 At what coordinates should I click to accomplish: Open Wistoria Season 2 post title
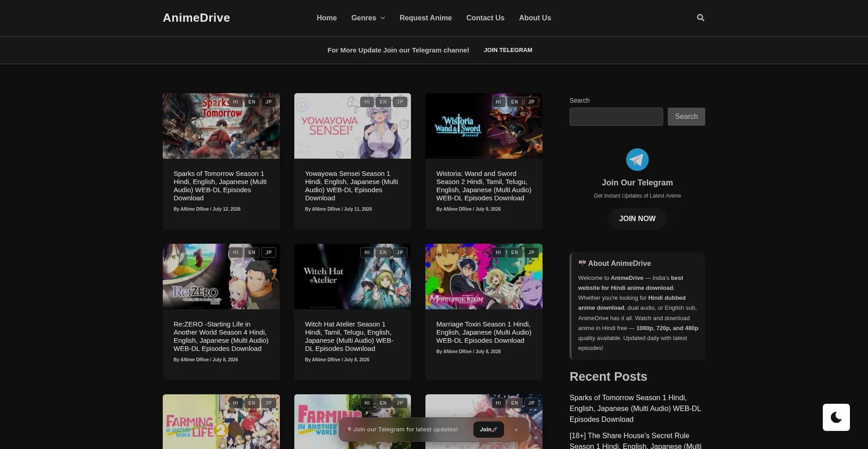pos(484,186)
